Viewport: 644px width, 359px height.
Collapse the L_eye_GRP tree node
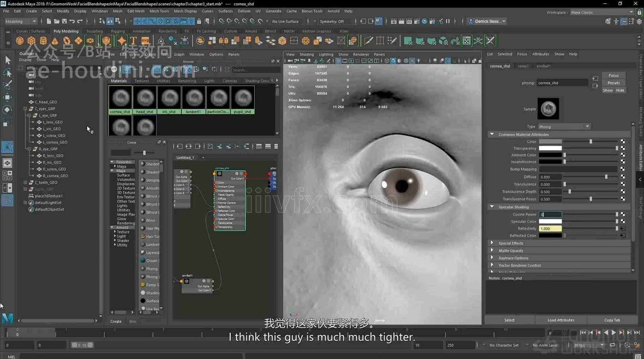point(29,115)
